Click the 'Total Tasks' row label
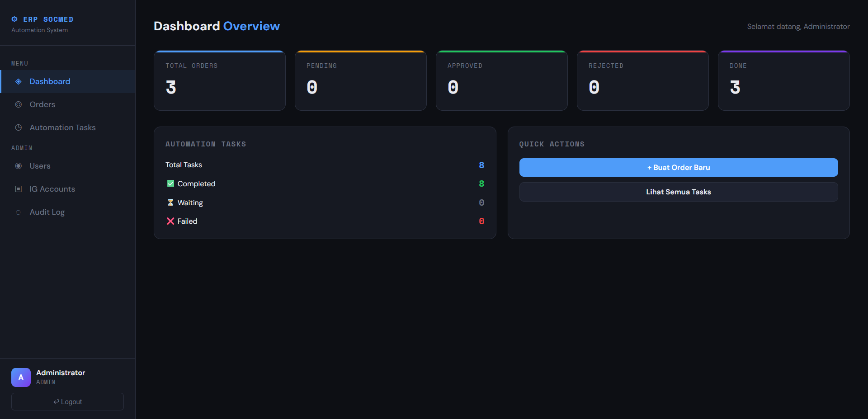Viewport: 868px width, 419px height. click(x=184, y=165)
